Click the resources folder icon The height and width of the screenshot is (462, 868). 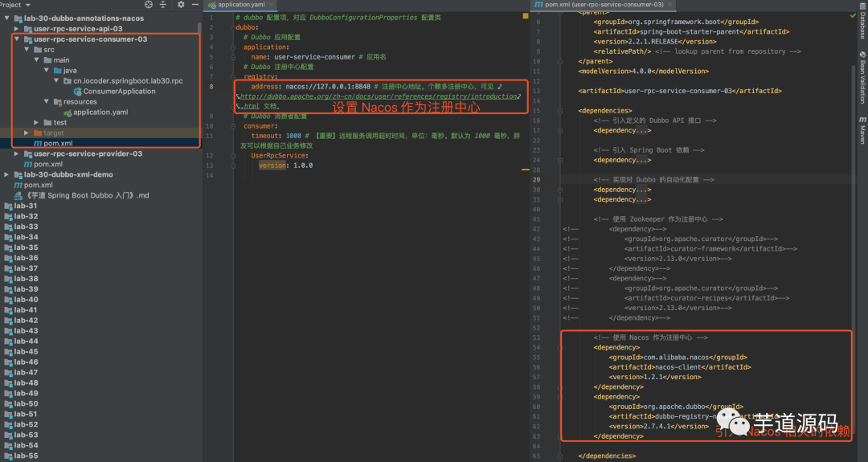pyautogui.click(x=58, y=102)
